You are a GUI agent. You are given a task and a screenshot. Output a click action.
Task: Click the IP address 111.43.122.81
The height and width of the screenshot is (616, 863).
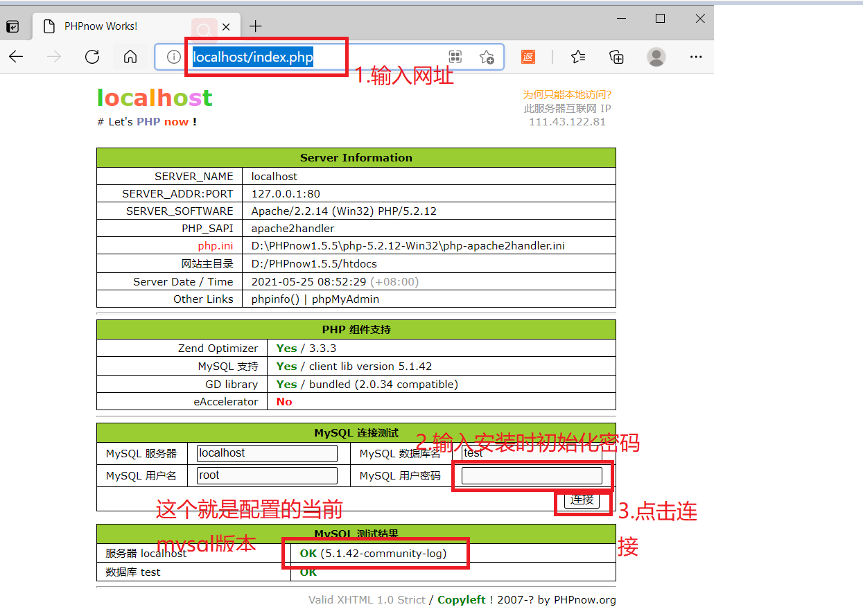click(567, 122)
